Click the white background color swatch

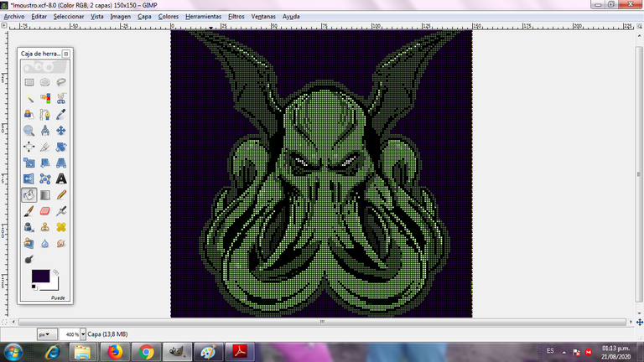coord(54,286)
